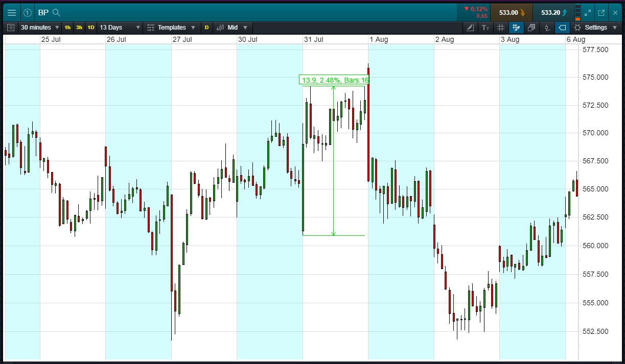Image resolution: width=625 pixels, height=364 pixels.
Task: Select the text annotation tool
Action: point(485,28)
